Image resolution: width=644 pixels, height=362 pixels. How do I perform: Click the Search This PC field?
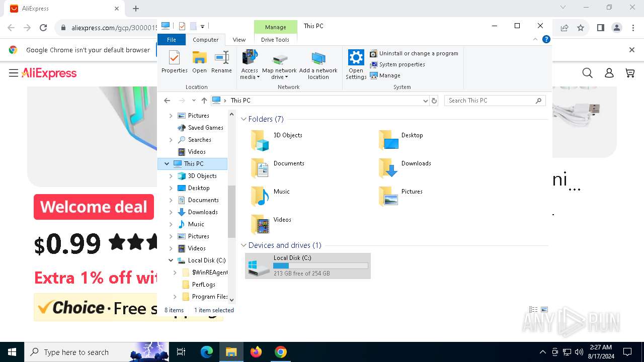coord(495,101)
